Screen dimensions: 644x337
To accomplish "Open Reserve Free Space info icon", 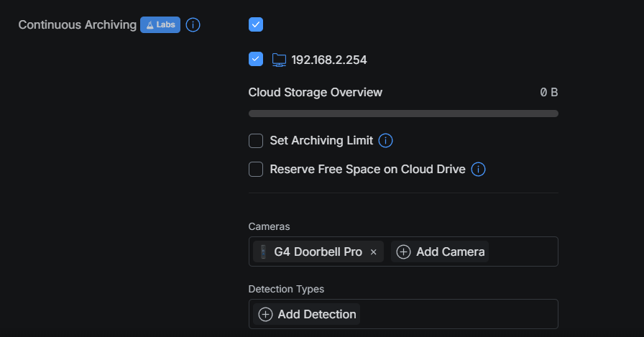I will (478, 169).
